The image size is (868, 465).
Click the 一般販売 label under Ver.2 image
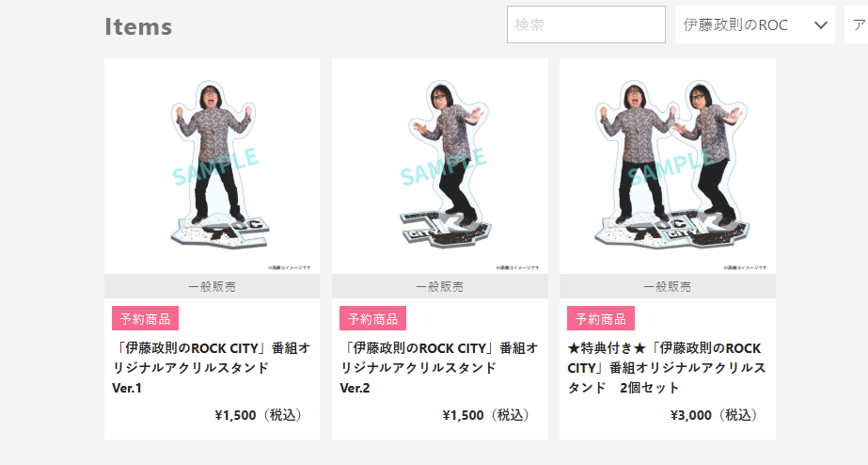point(440,286)
